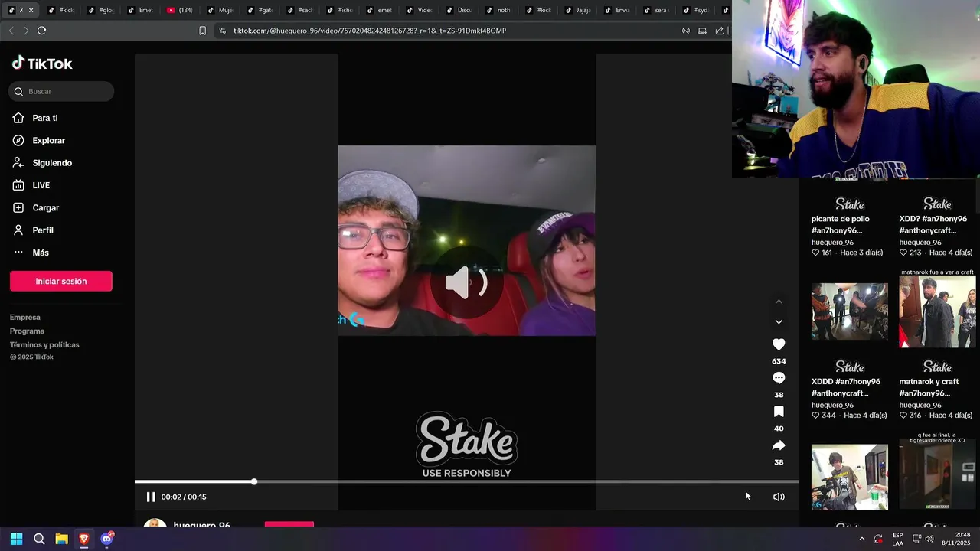The image size is (980, 551).
Task: Open Discord from the taskbar
Action: pos(106,539)
